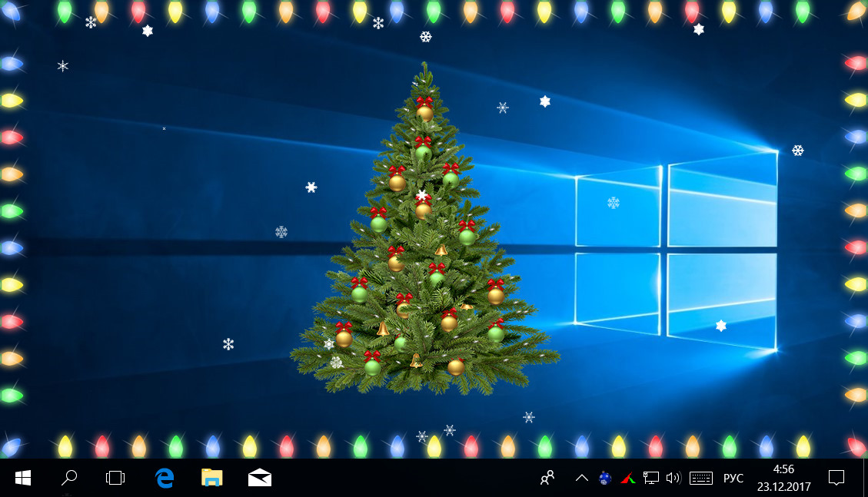
Task: Click the Christmas tree desktop widget
Action: (x=425, y=230)
